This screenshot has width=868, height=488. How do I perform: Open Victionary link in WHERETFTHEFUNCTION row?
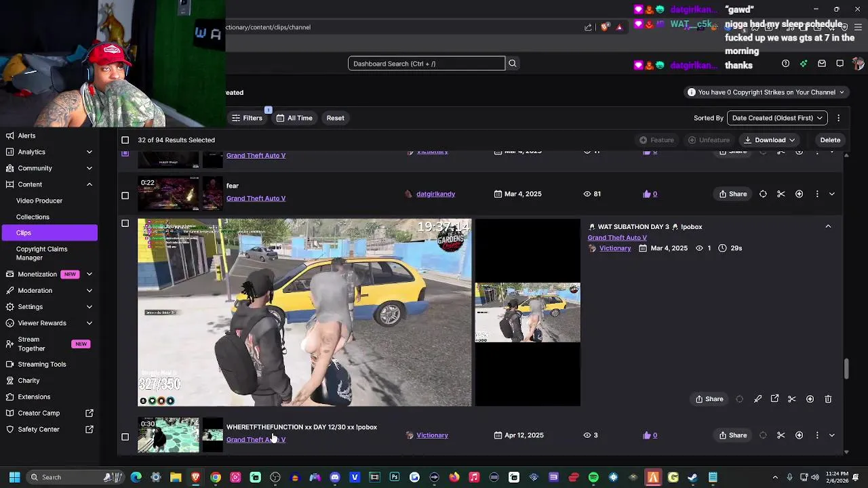point(432,435)
